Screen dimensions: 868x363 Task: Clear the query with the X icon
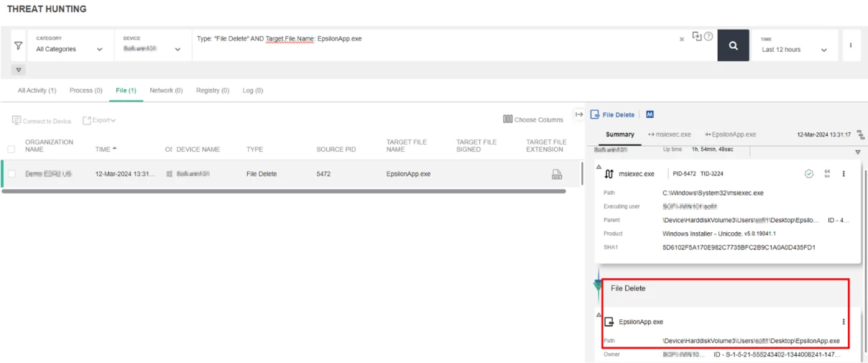point(682,39)
